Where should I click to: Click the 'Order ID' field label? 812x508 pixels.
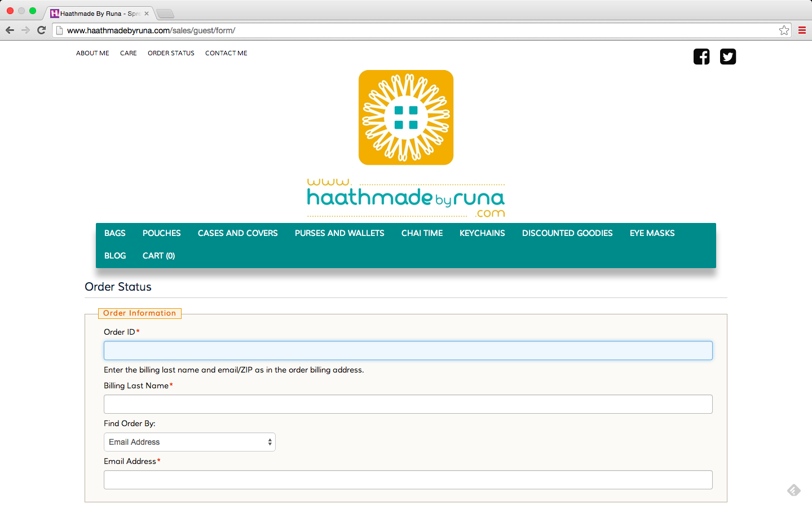(x=120, y=332)
